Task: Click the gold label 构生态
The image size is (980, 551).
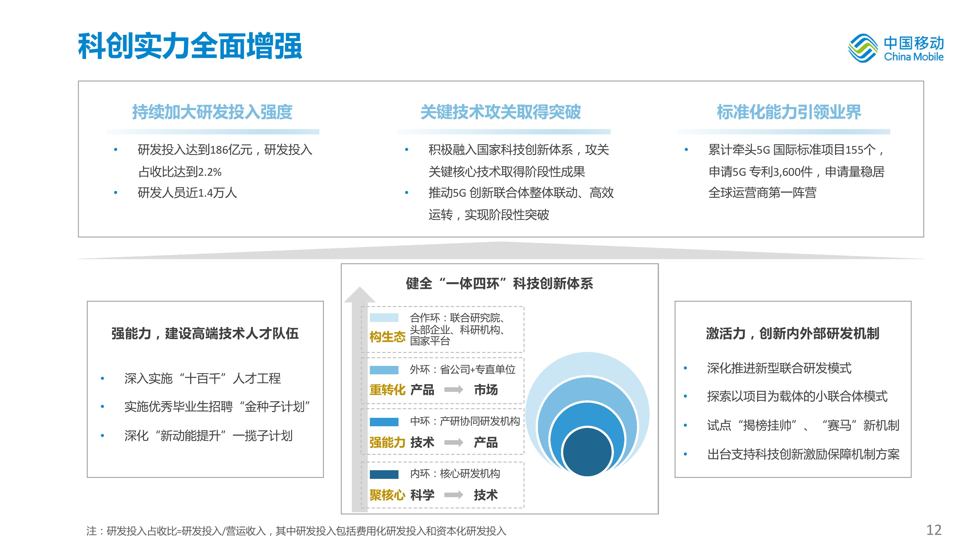Action: [x=387, y=337]
